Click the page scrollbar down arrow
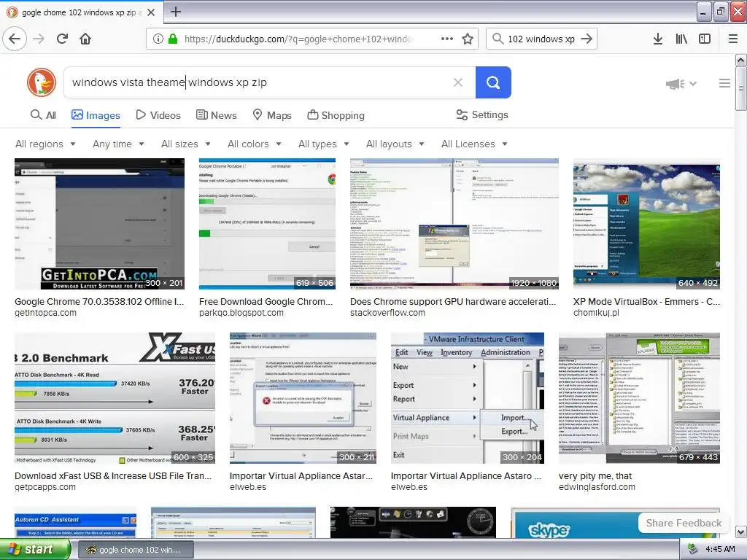The image size is (747, 560). coord(740,532)
